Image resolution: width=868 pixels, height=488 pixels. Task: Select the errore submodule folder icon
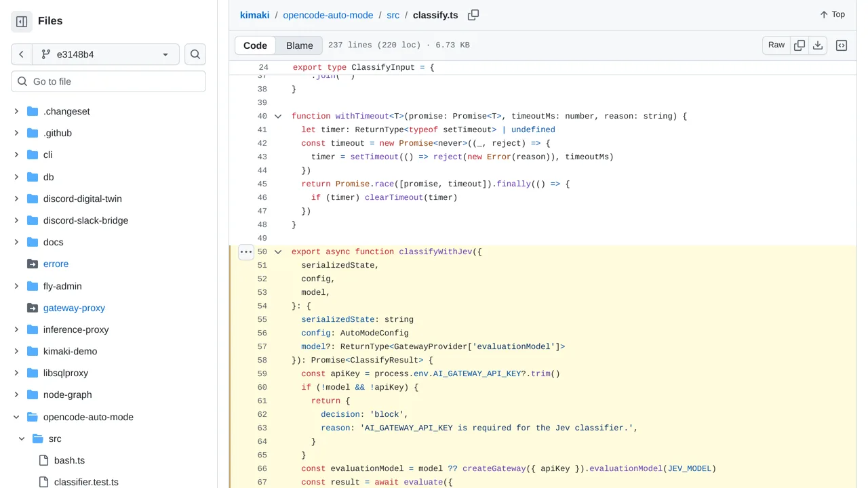click(x=33, y=264)
